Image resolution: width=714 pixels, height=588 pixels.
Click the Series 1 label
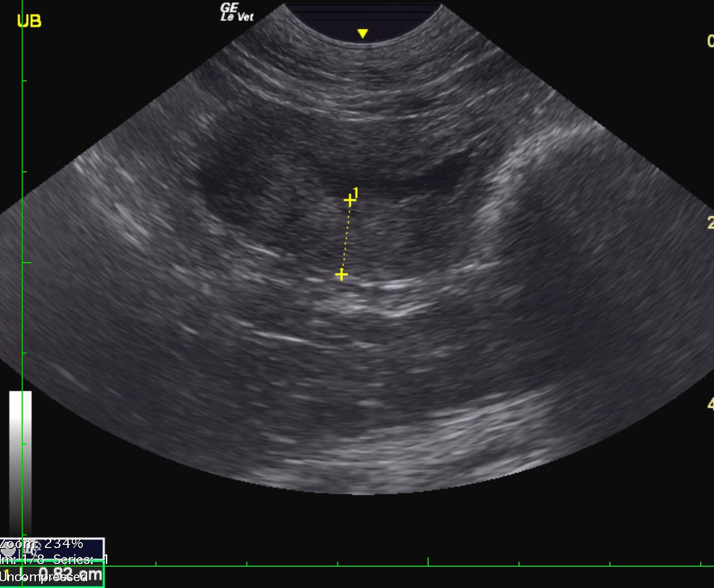tap(80, 559)
